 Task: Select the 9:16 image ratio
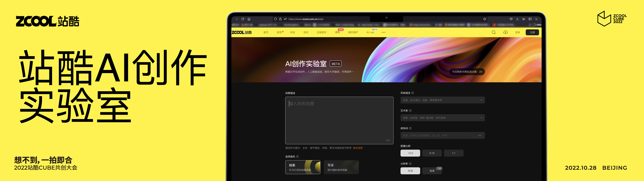[432, 153]
